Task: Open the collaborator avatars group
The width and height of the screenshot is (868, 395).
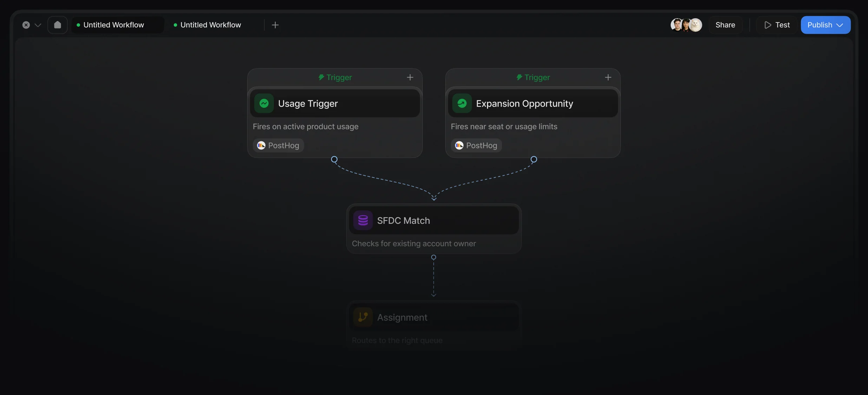Action: 686,25
